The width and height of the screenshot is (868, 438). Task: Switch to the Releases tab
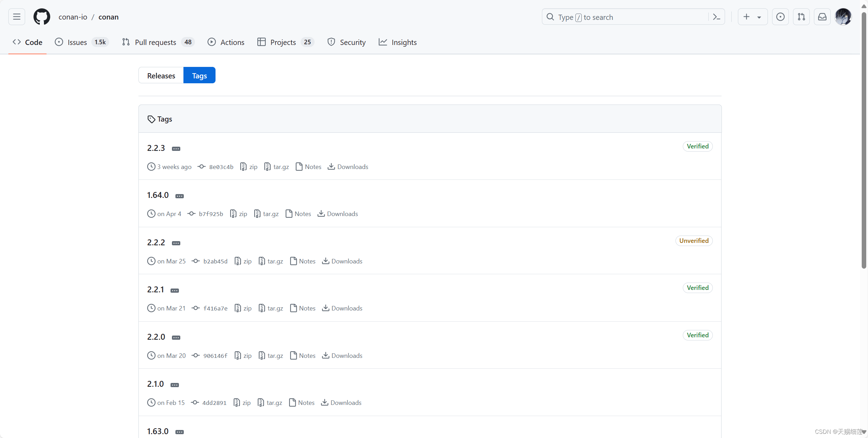pyautogui.click(x=161, y=76)
